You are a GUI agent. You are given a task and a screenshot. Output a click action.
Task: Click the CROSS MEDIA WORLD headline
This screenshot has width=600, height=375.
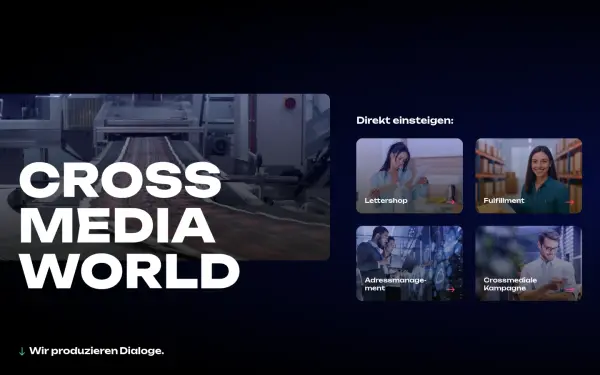pyautogui.click(x=129, y=225)
